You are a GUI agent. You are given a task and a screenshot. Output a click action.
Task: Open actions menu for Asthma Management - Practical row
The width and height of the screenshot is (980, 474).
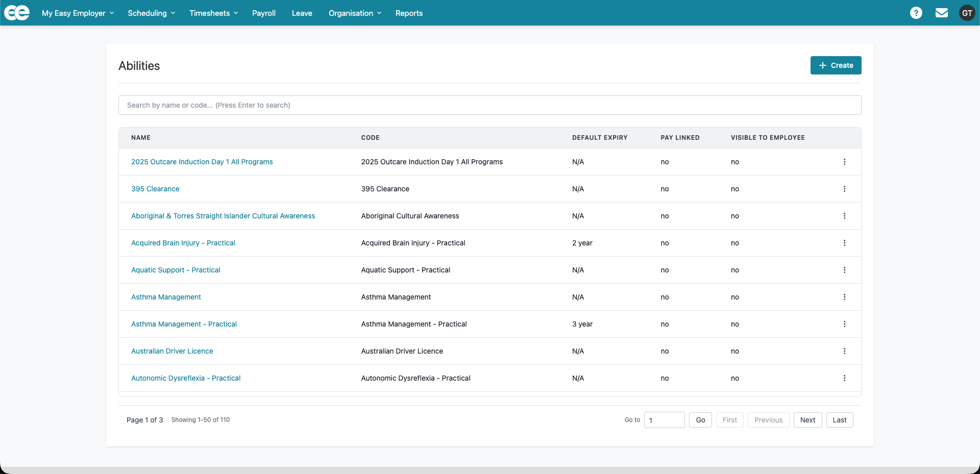[x=844, y=324]
